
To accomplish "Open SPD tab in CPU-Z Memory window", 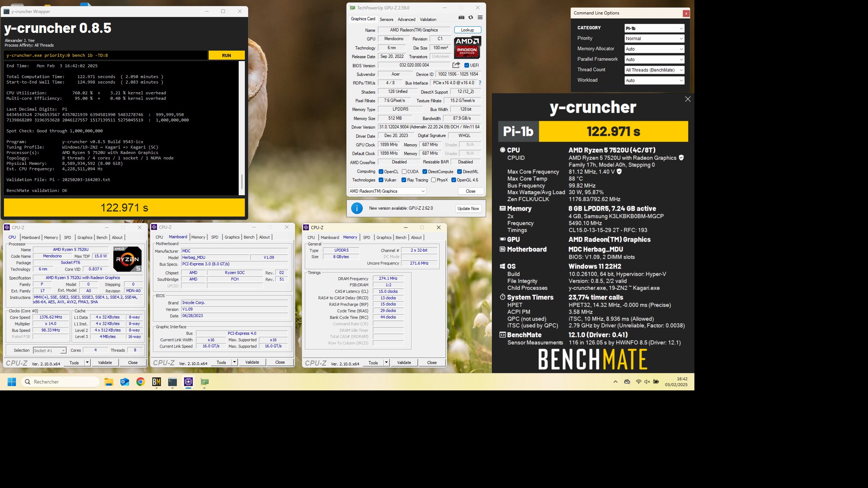I will pos(366,237).
